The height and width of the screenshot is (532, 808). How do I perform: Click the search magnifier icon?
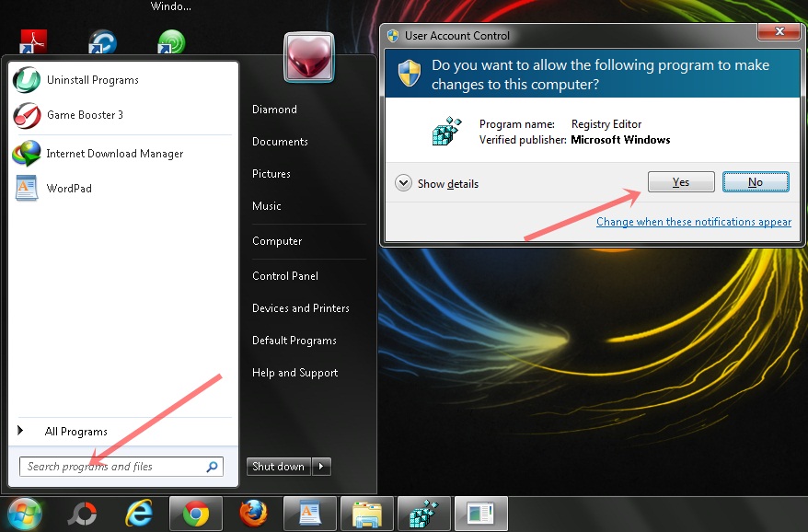(212, 467)
